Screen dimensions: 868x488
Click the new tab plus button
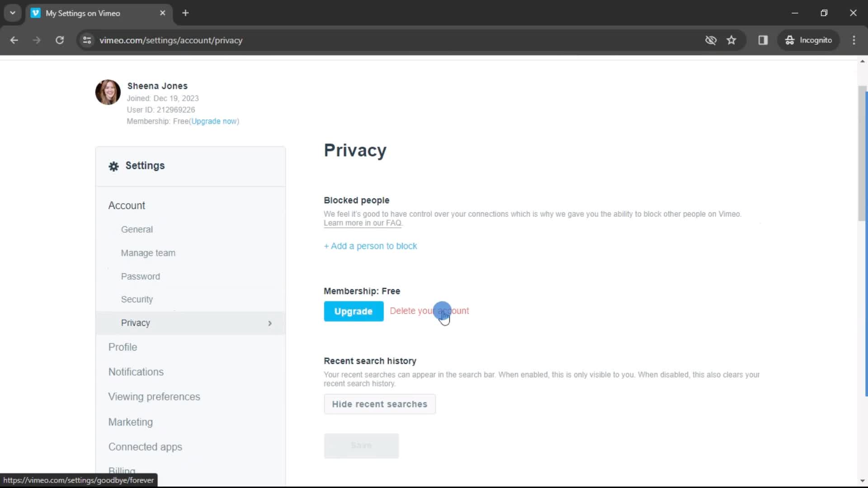tap(185, 13)
